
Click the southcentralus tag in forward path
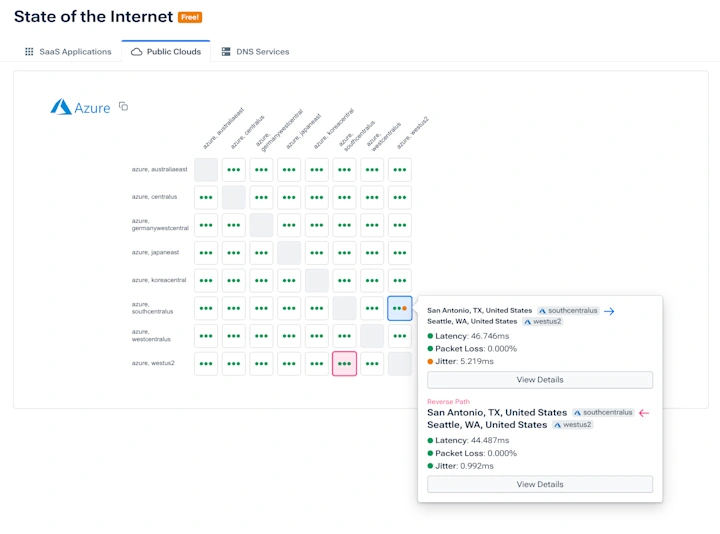(568, 310)
